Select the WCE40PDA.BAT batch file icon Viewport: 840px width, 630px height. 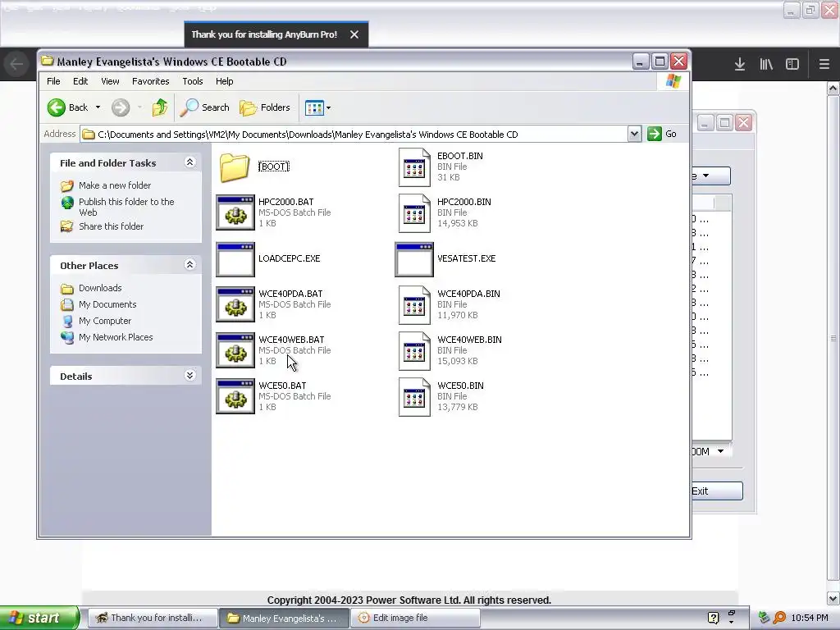235,305
